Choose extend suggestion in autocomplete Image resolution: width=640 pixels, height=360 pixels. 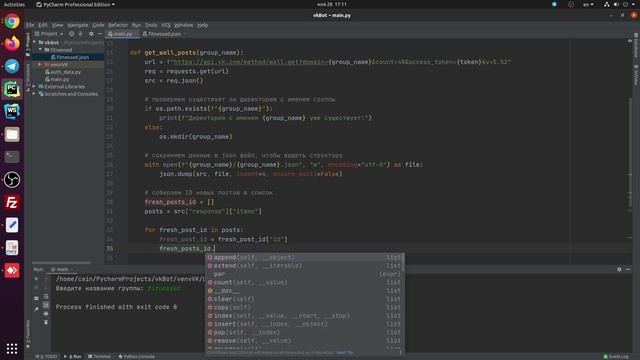tap(304, 266)
